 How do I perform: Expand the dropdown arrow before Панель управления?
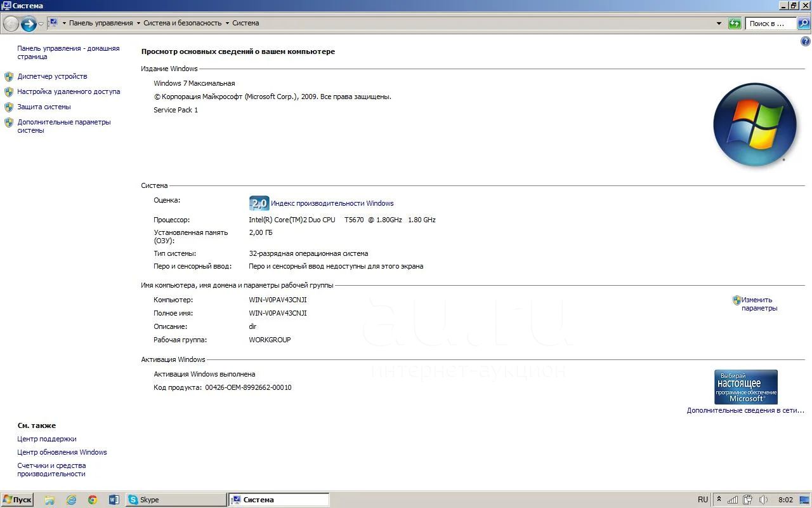(x=64, y=23)
